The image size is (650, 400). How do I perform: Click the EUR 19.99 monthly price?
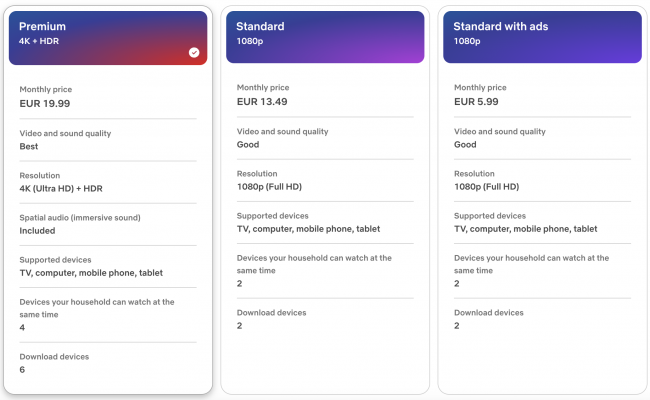coord(45,104)
